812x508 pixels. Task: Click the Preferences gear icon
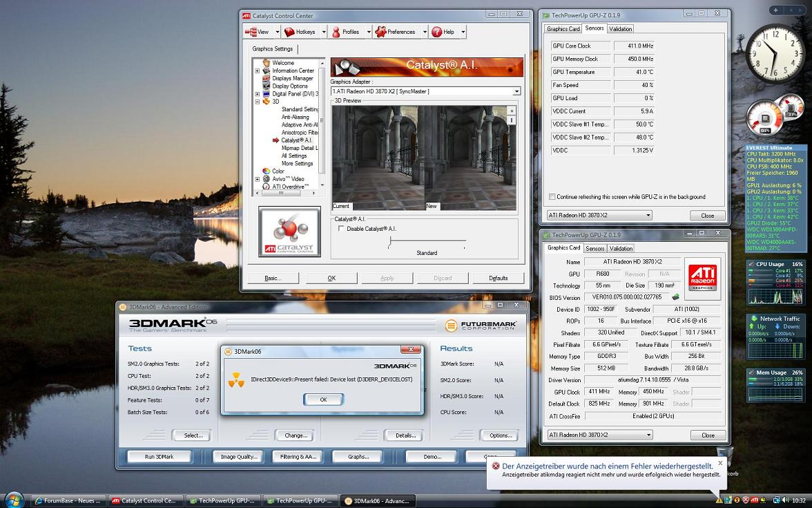coord(380,32)
